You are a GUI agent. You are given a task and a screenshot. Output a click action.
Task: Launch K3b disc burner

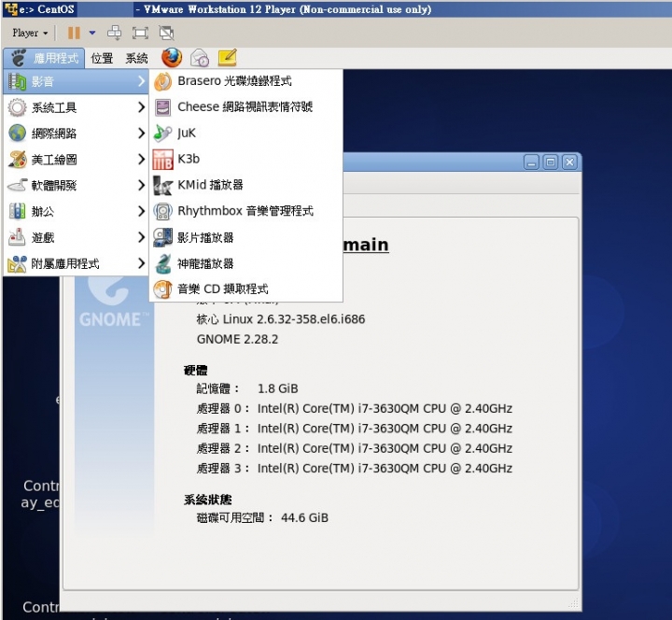(x=246, y=159)
